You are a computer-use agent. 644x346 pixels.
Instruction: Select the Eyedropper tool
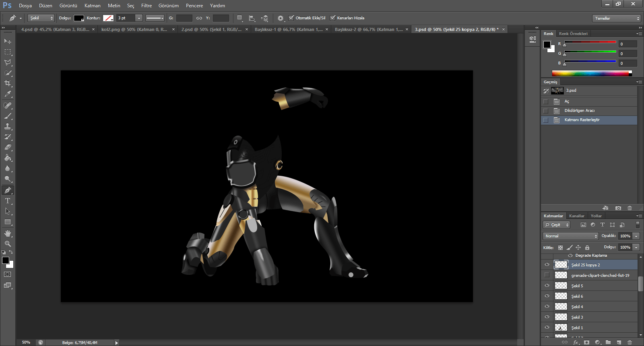[8, 94]
